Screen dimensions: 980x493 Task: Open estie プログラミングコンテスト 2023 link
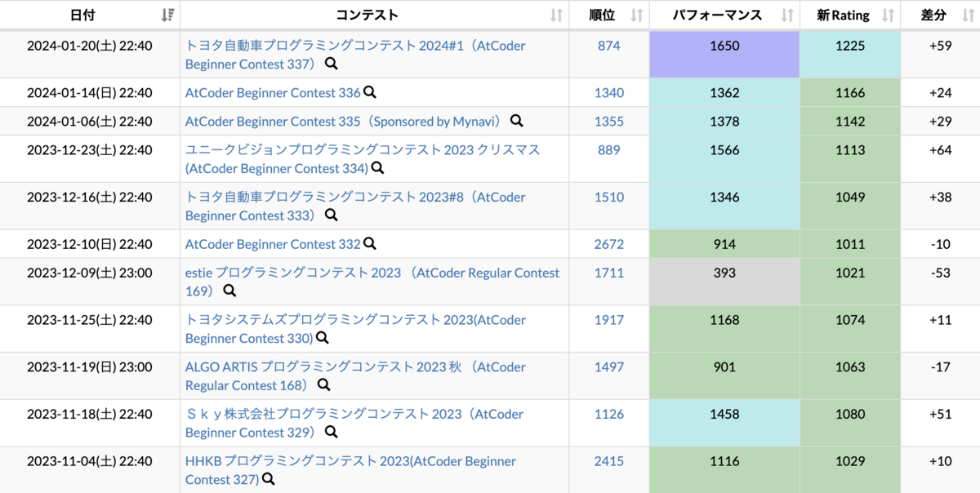point(372,282)
